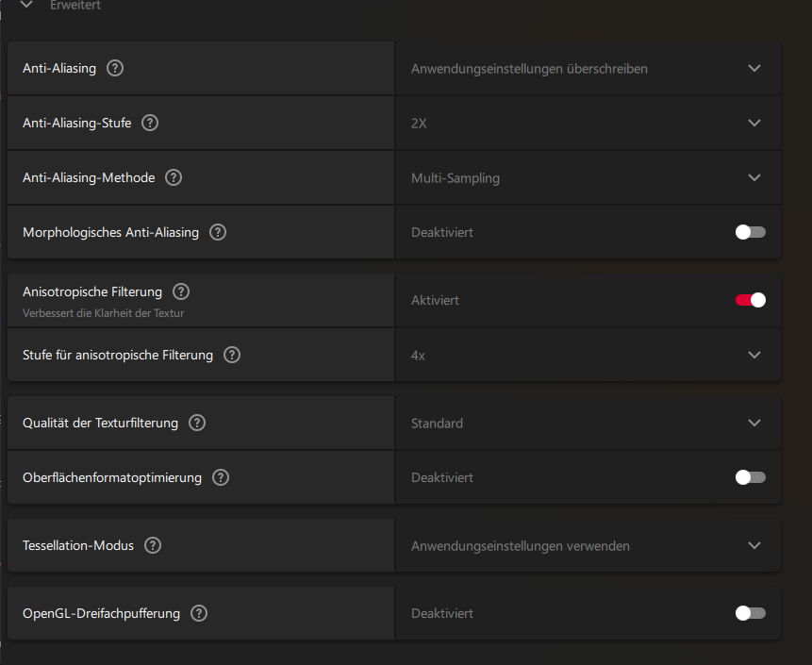Click the help icon beside Anti-Aliasing-Stufe

pyautogui.click(x=150, y=123)
